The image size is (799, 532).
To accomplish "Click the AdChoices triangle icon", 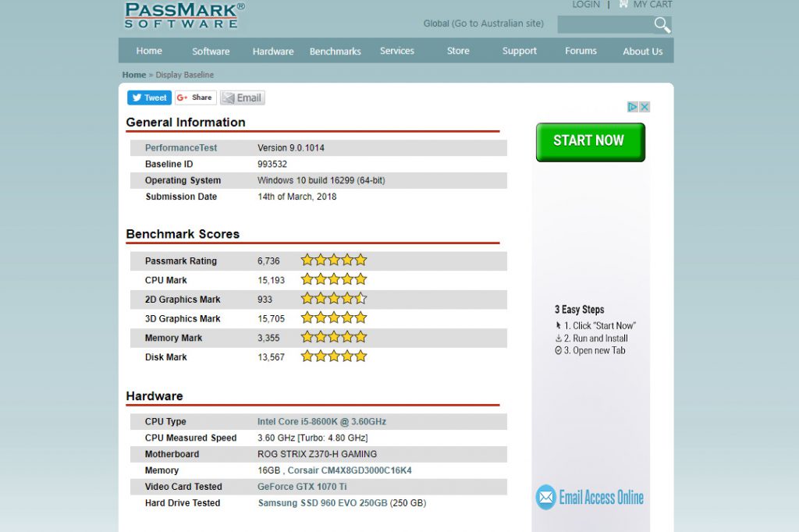I will click(632, 107).
